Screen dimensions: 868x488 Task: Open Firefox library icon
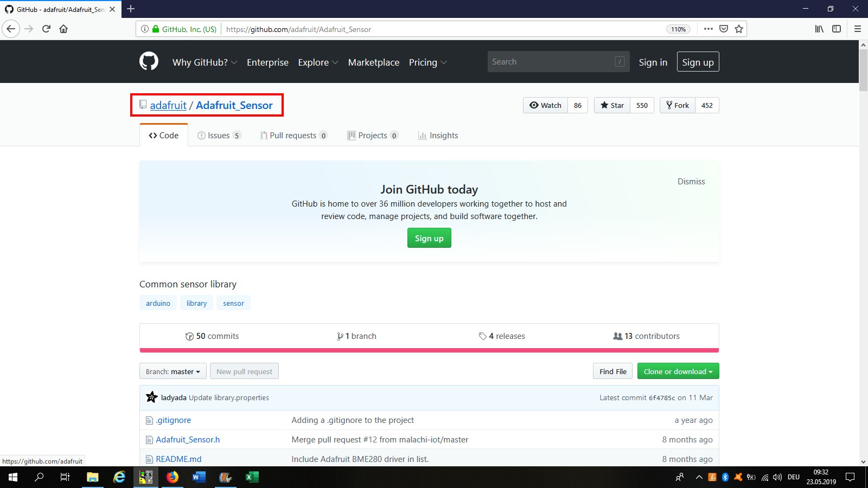coord(819,29)
